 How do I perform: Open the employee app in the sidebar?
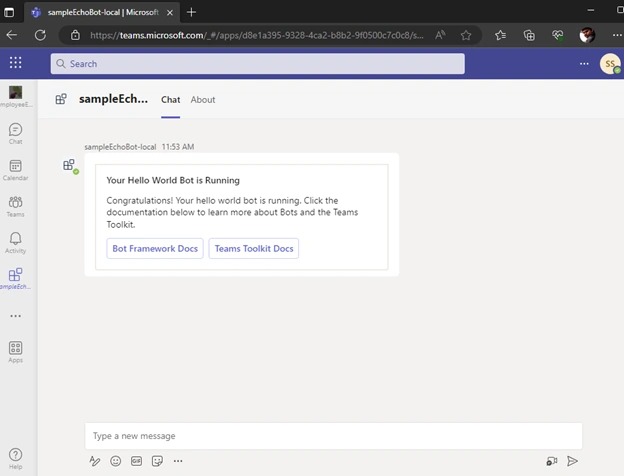(16, 96)
